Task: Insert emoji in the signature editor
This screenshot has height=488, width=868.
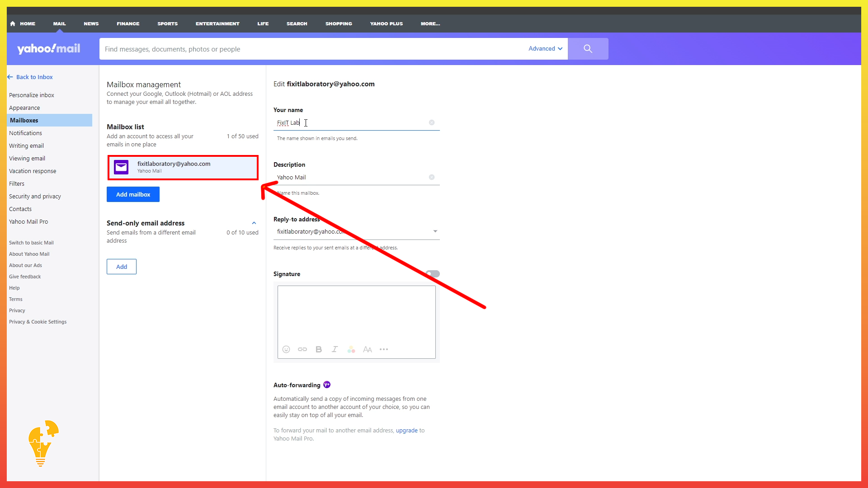Action: tap(286, 349)
